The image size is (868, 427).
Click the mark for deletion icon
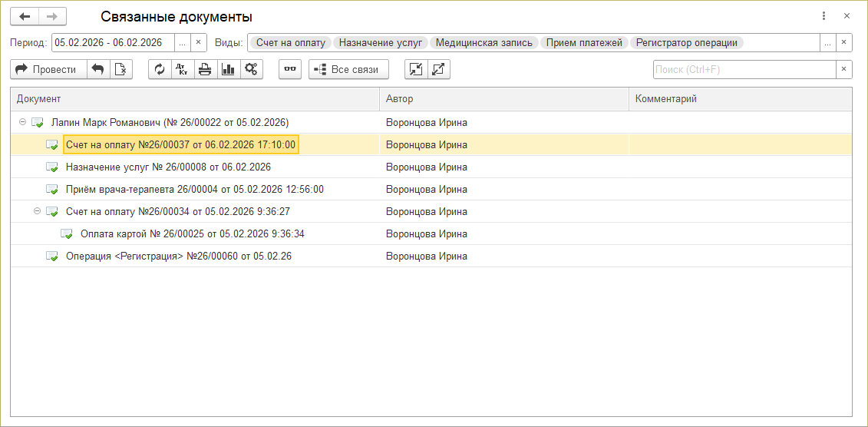[120, 69]
